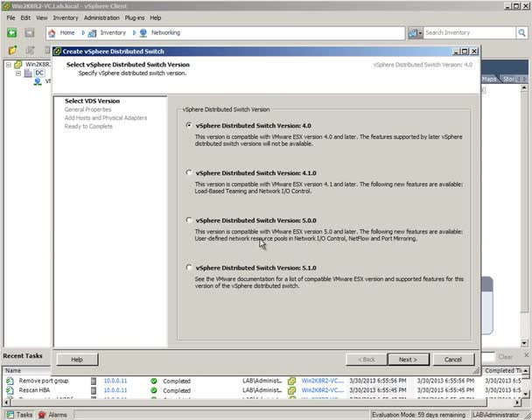Click in the Search Inventory field
The height and width of the screenshot is (420, 532).
pyautogui.click(x=469, y=33)
